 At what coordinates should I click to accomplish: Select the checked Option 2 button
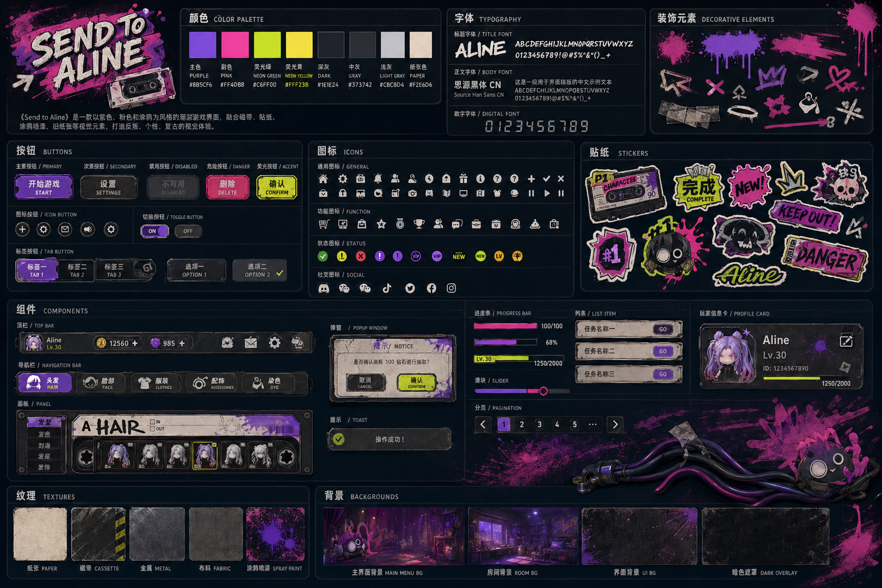(x=260, y=270)
